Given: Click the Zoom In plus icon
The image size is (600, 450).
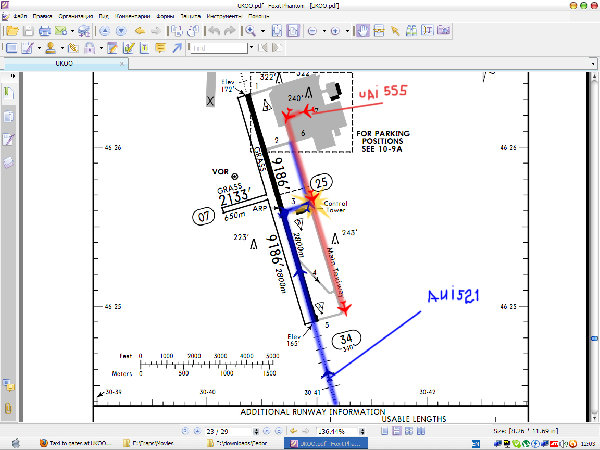Looking at the screenshot, I should [335, 31].
